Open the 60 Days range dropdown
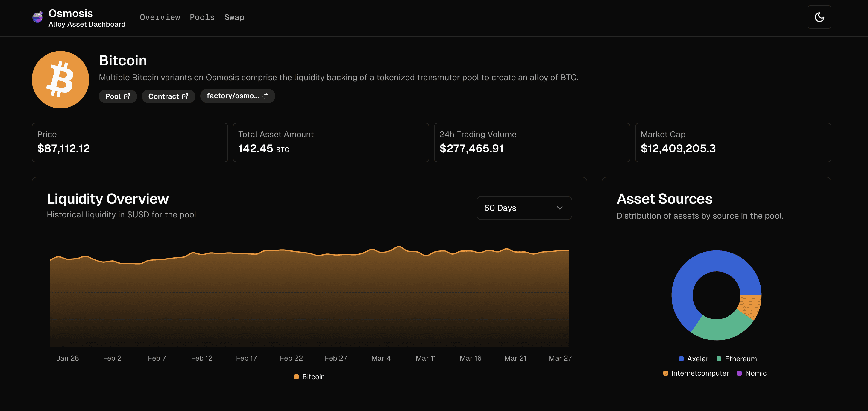Screen dimensions: 868x411 (524, 208)
